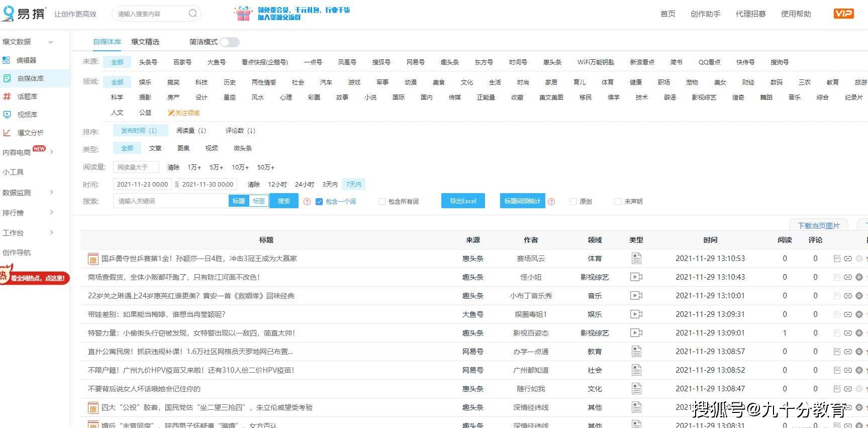The height and width of the screenshot is (428, 868).
Task: Select the 24小时 time filter
Action: tap(305, 185)
